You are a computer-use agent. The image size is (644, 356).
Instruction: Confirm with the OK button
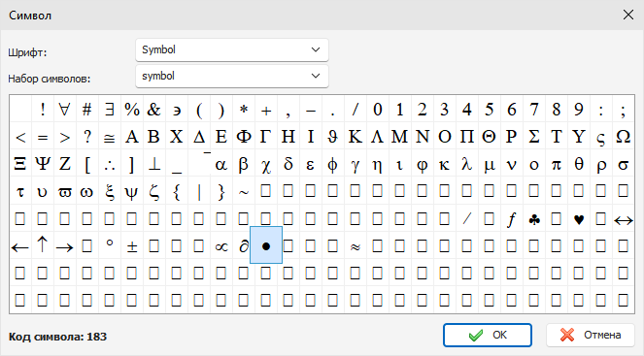click(x=487, y=335)
